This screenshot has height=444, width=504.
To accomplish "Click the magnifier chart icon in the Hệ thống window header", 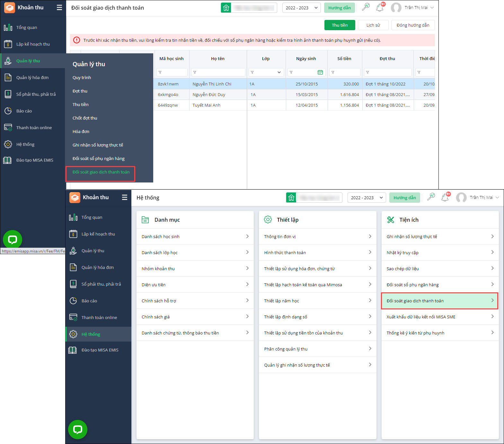I will [431, 197].
